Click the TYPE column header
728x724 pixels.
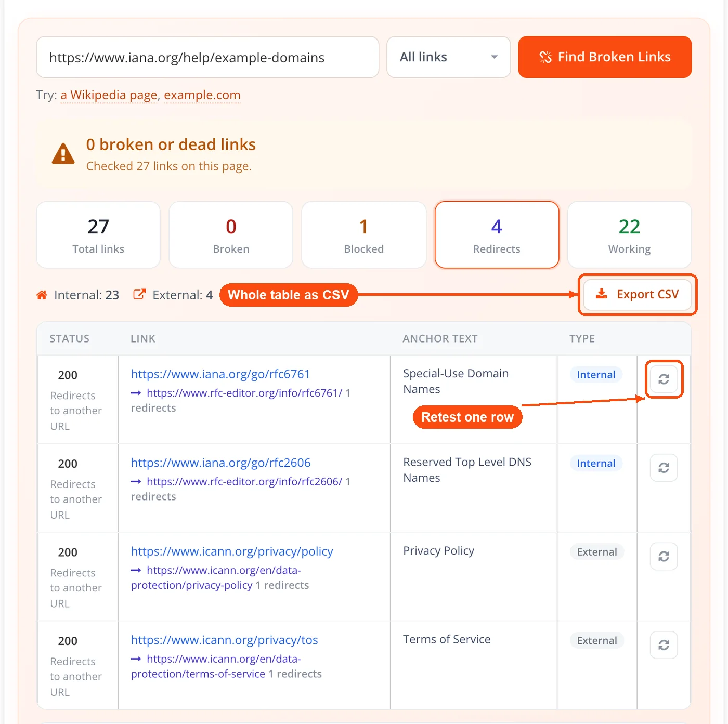click(x=582, y=339)
